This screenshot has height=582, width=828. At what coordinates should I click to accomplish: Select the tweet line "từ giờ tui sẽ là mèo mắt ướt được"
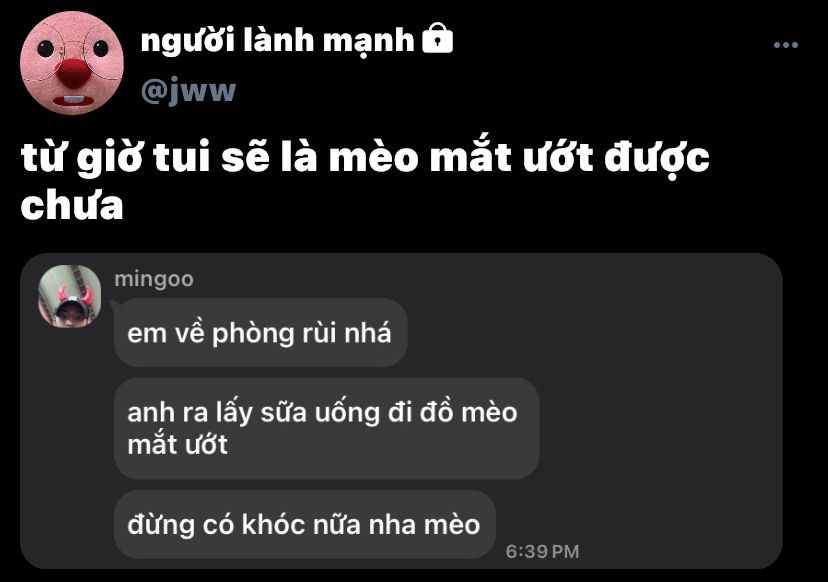(365, 158)
